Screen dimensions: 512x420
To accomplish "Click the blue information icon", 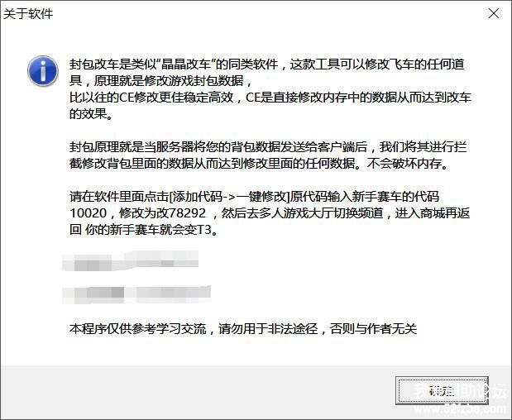I will coord(43,71).
